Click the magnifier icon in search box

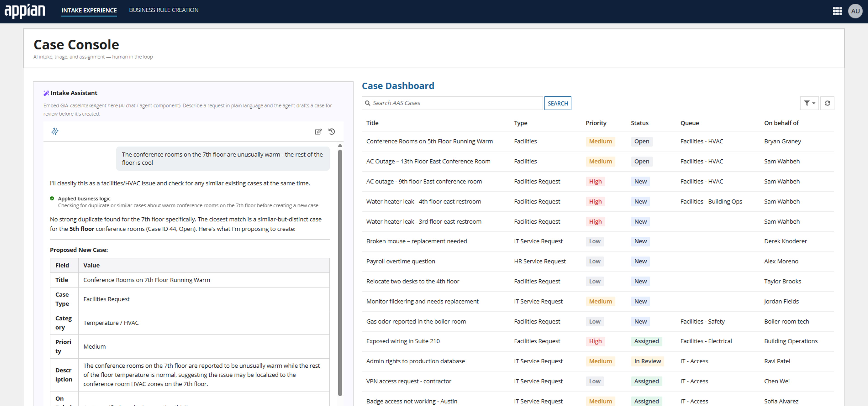[368, 103]
